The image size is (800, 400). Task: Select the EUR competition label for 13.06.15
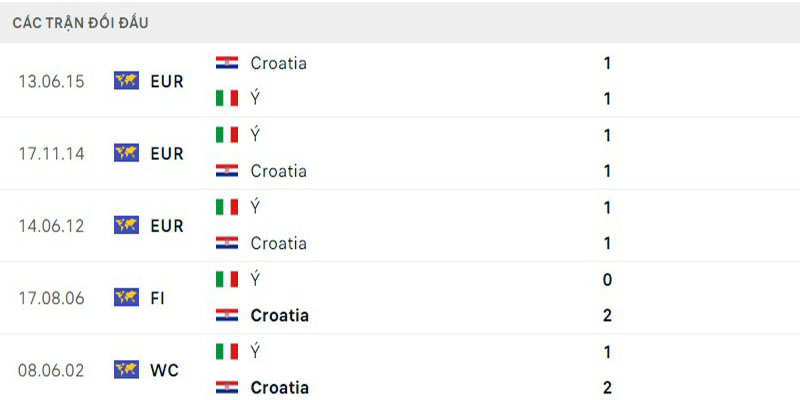pyautogui.click(x=167, y=81)
